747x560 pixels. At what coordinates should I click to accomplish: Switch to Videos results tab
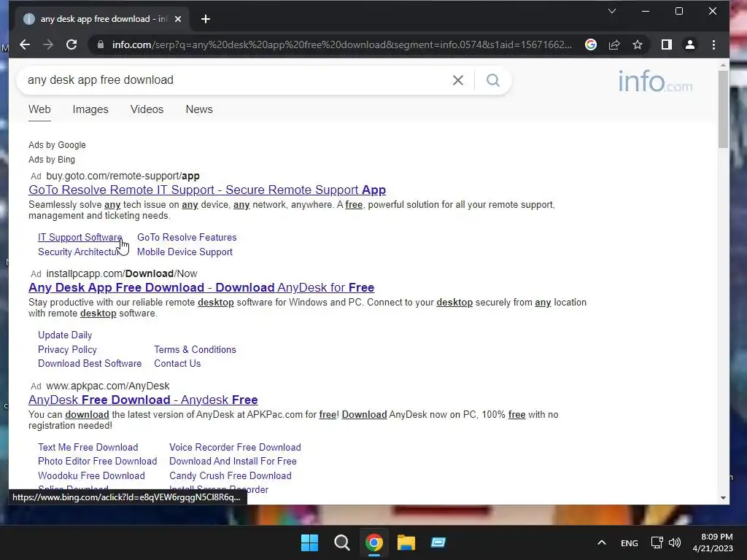pos(147,109)
